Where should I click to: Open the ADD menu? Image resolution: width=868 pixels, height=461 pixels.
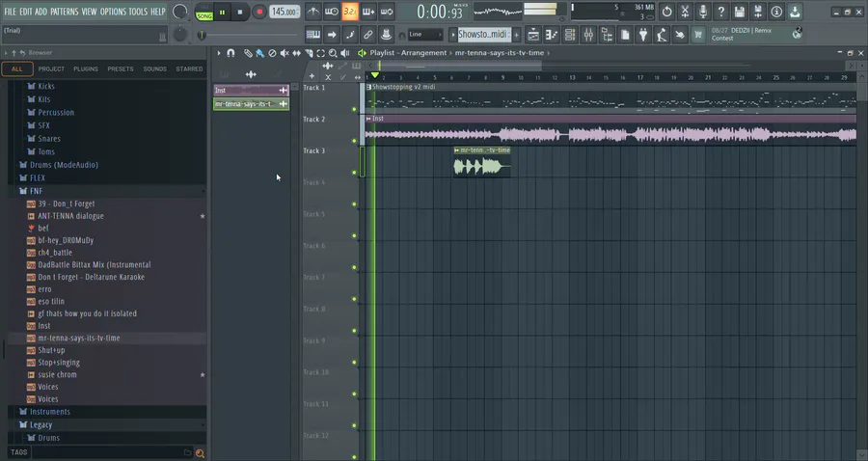click(x=41, y=11)
